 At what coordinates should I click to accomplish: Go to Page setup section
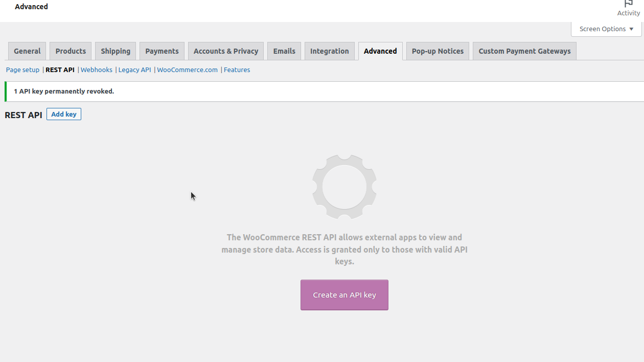click(22, 70)
